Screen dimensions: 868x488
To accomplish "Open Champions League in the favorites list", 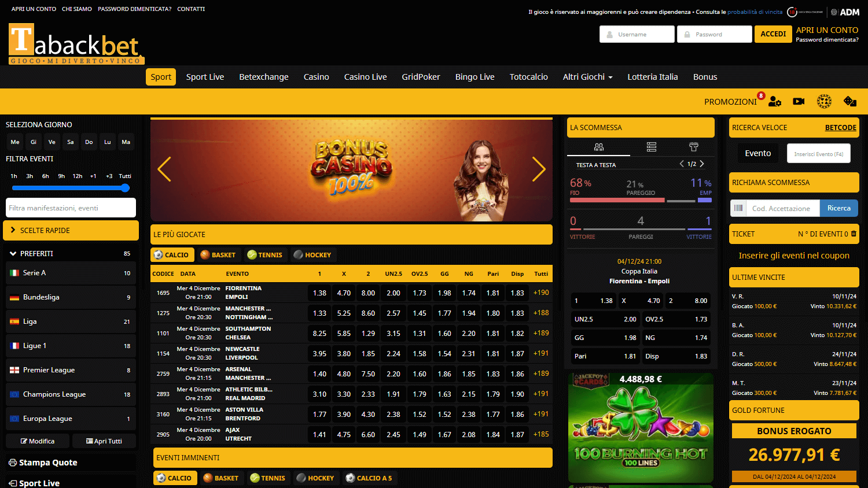I will 71,394.
